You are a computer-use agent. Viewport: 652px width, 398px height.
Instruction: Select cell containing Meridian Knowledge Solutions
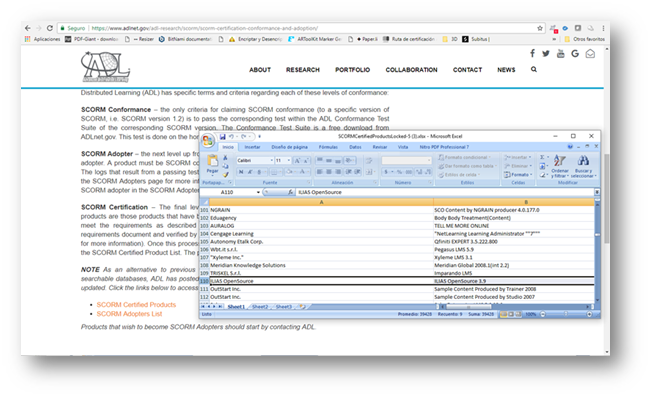tap(321, 265)
